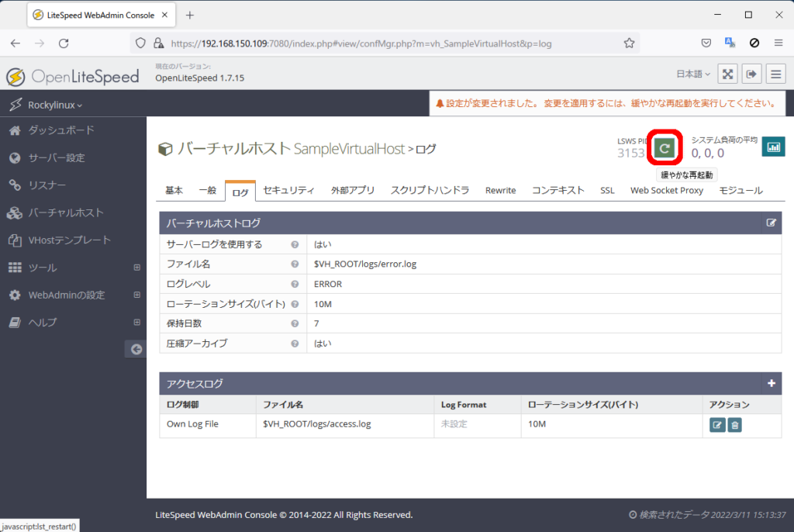Click the graceful restart green icon
The width and height of the screenshot is (794, 532).
pos(664,147)
